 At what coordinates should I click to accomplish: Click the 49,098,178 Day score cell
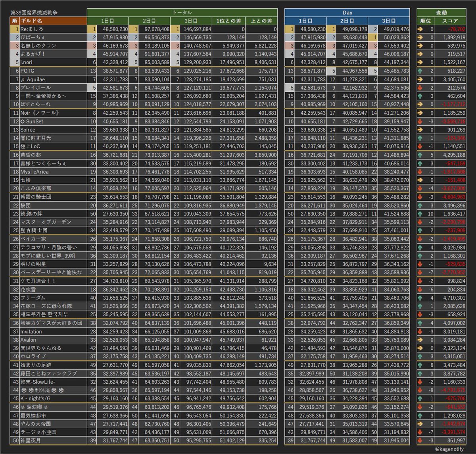click(x=351, y=29)
